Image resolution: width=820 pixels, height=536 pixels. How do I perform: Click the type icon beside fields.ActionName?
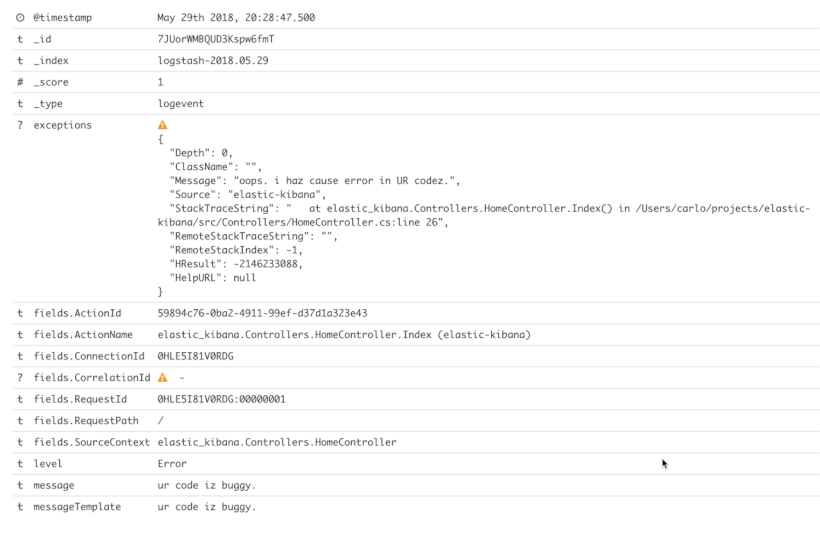[20, 335]
